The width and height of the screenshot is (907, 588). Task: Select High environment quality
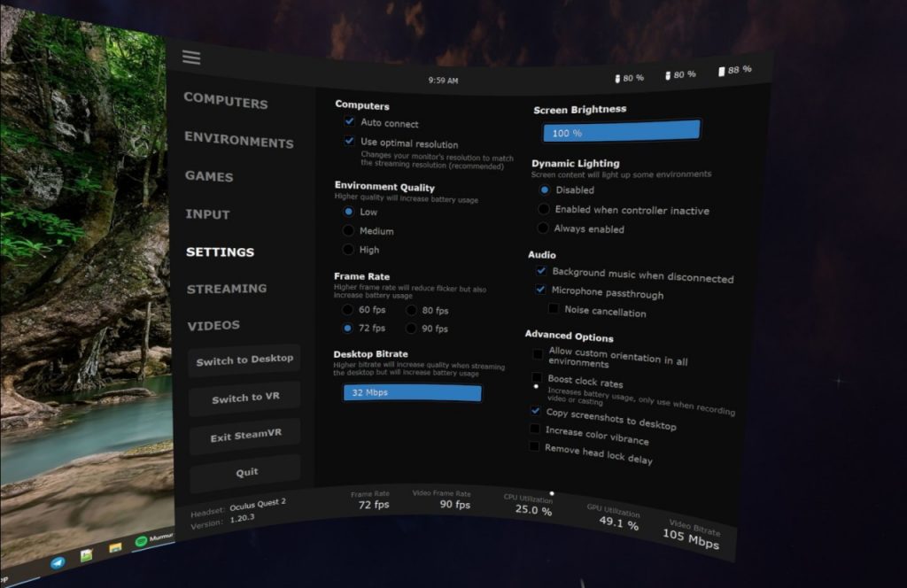pyautogui.click(x=348, y=249)
